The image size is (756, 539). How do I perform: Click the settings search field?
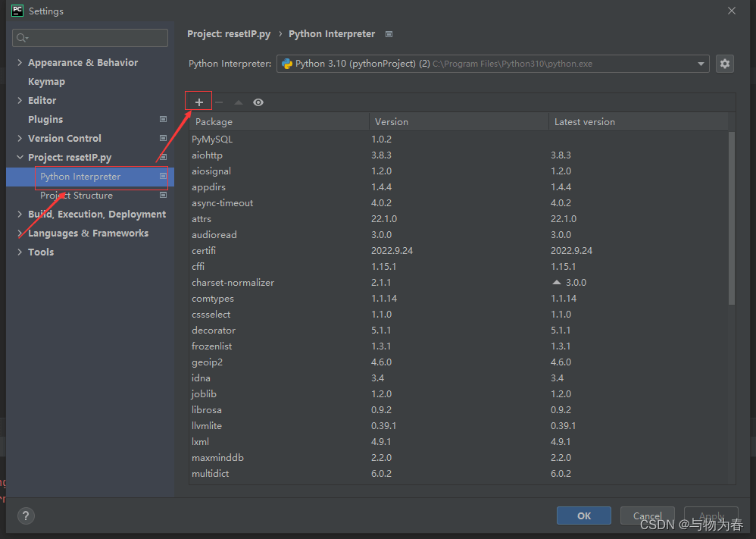click(91, 38)
